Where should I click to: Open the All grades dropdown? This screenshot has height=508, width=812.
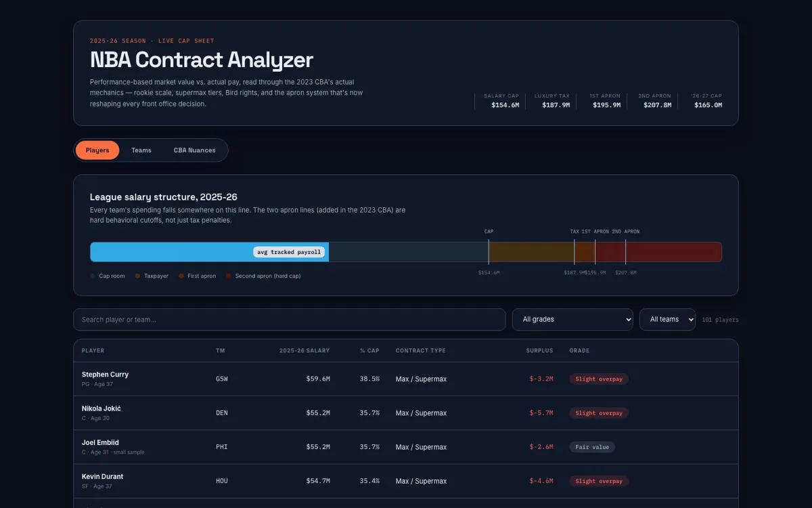[x=572, y=320]
